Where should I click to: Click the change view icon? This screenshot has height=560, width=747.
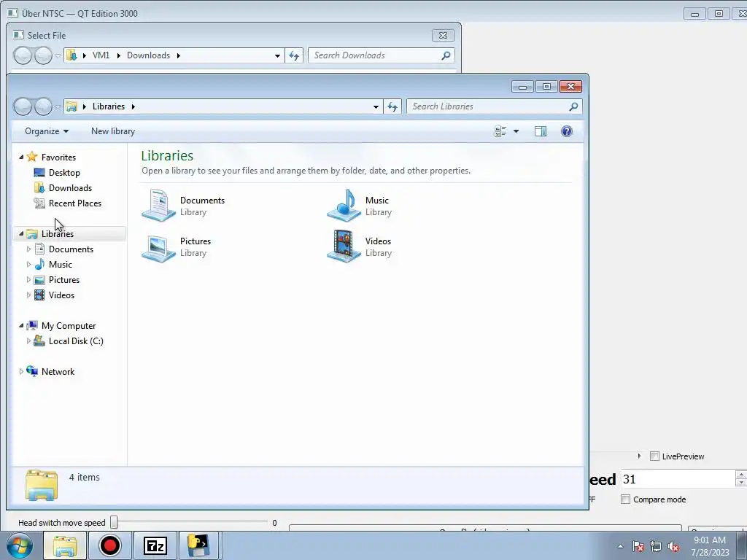click(500, 131)
